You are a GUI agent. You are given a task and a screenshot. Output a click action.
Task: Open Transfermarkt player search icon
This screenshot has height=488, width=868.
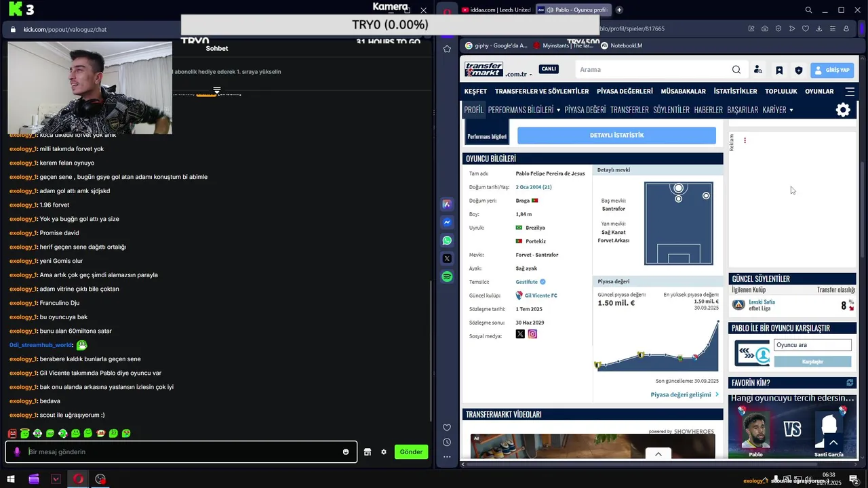pos(758,70)
